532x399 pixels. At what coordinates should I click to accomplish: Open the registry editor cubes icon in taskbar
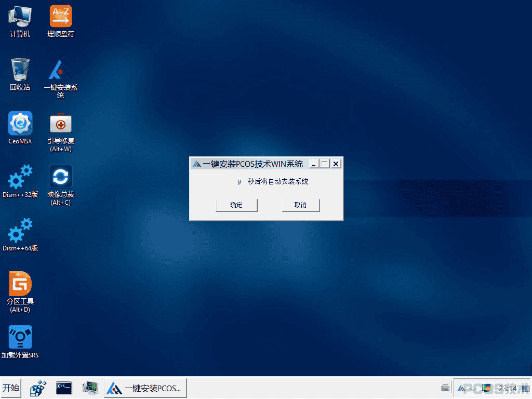point(38,388)
